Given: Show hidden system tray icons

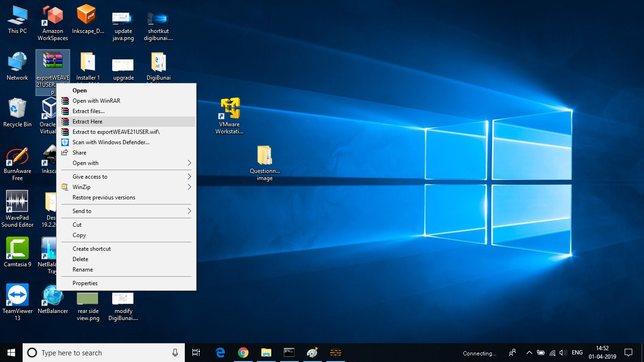Looking at the screenshot, I should click(x=529, y=353).
